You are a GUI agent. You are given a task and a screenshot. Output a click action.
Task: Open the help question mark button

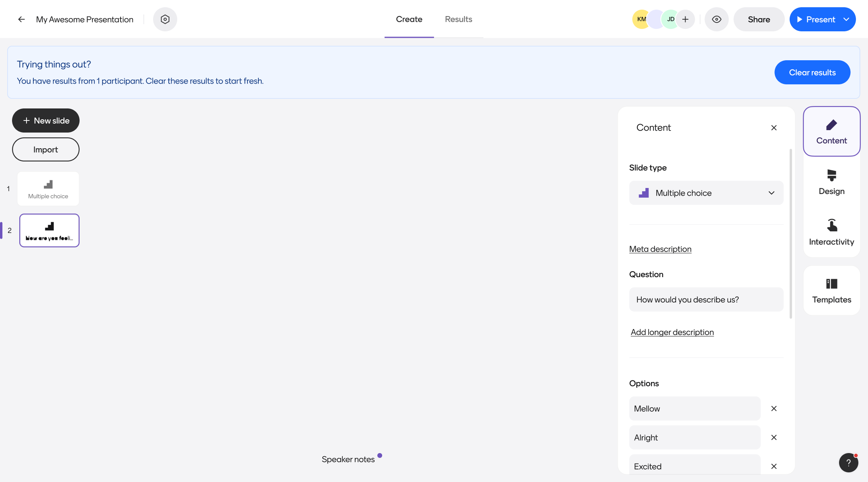click(848, 463)
